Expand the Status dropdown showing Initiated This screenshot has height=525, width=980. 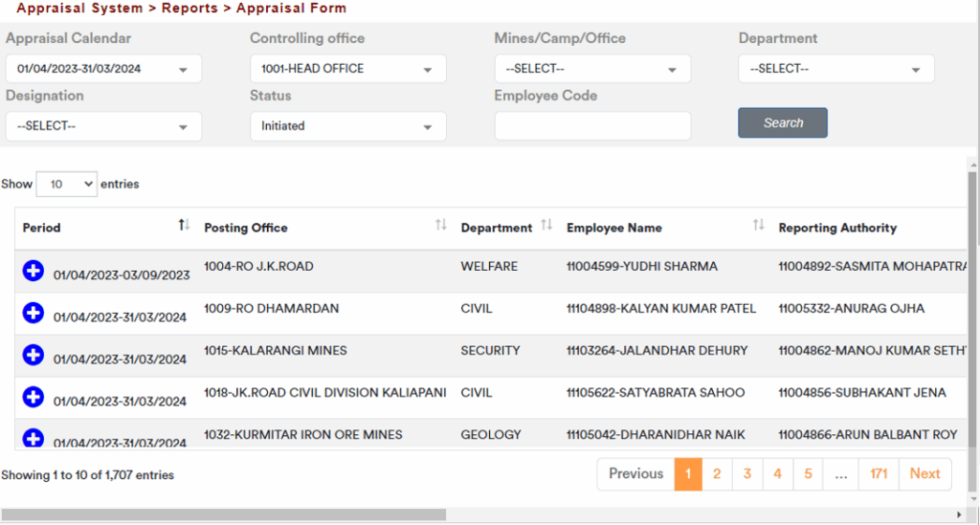coord(347,126)
